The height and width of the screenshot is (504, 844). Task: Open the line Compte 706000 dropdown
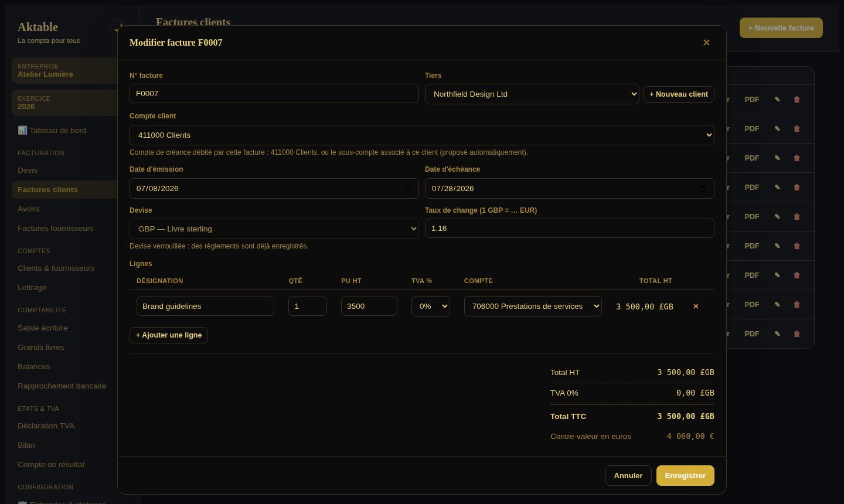tap(533, 307)
